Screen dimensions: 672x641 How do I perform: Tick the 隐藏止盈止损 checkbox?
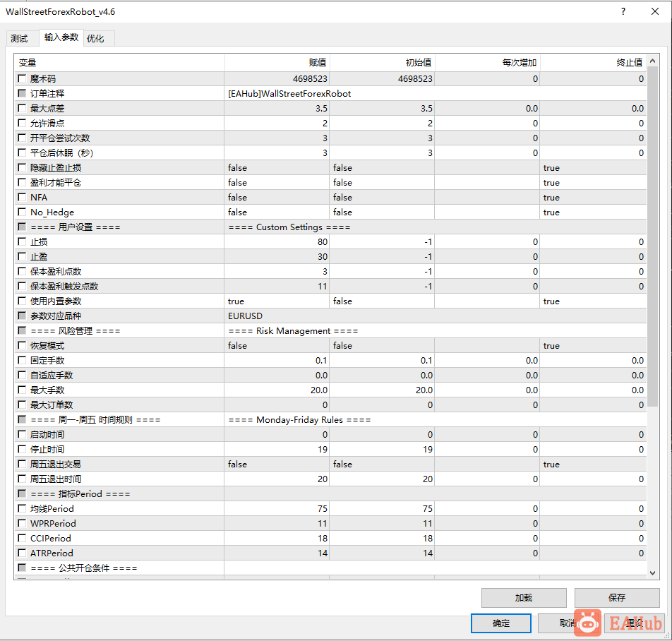click(22, 167)
